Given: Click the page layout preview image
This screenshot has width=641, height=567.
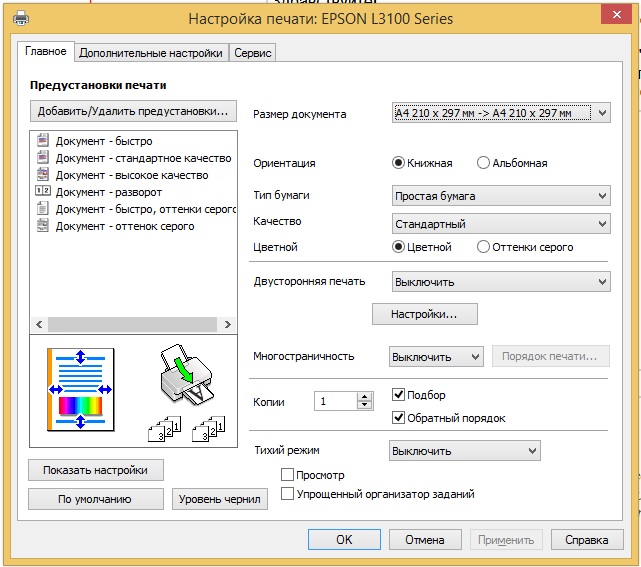Looking at the screenshot, I should tap(81, 390).
